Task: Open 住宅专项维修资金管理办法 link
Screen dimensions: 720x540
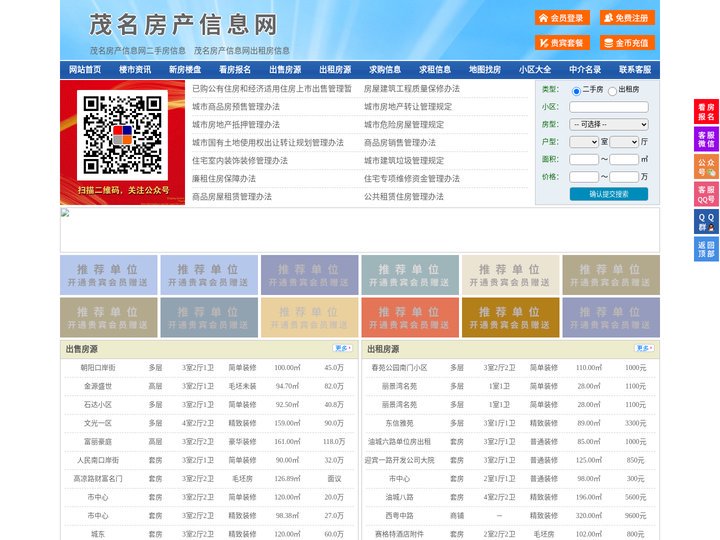Action: click(x=412, y=179)
